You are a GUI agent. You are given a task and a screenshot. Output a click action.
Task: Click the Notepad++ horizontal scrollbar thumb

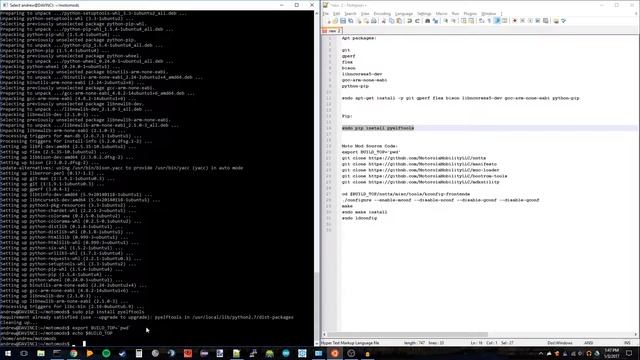pos(407,335)
